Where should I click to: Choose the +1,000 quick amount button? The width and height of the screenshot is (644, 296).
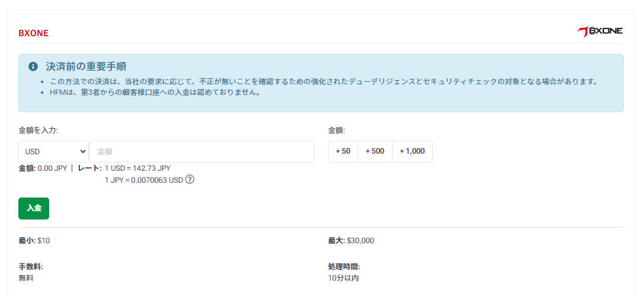click(412, 151)
